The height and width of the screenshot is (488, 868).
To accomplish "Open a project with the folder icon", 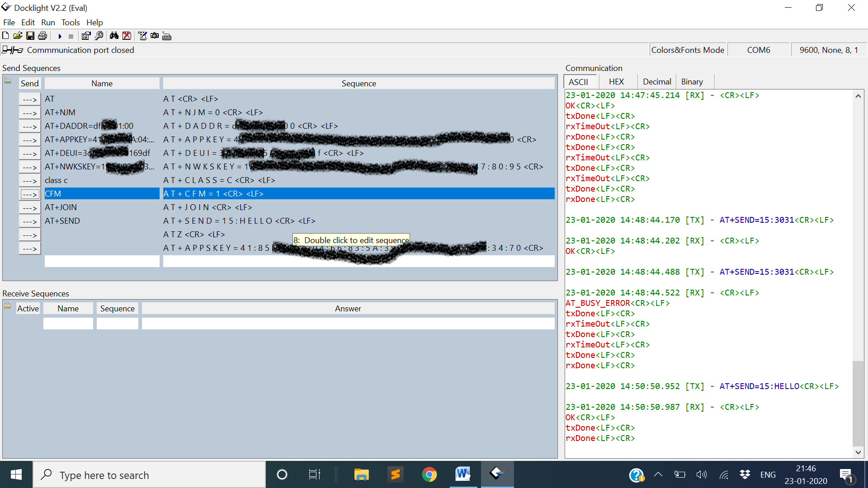I will (18, 36).
